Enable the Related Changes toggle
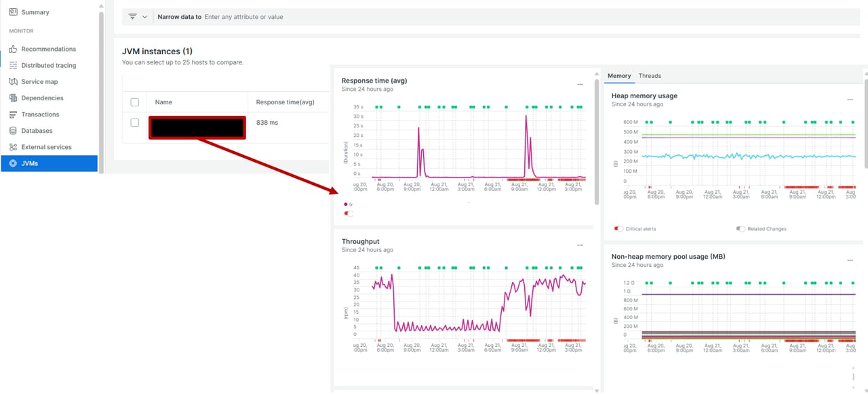 coord(741,229)
